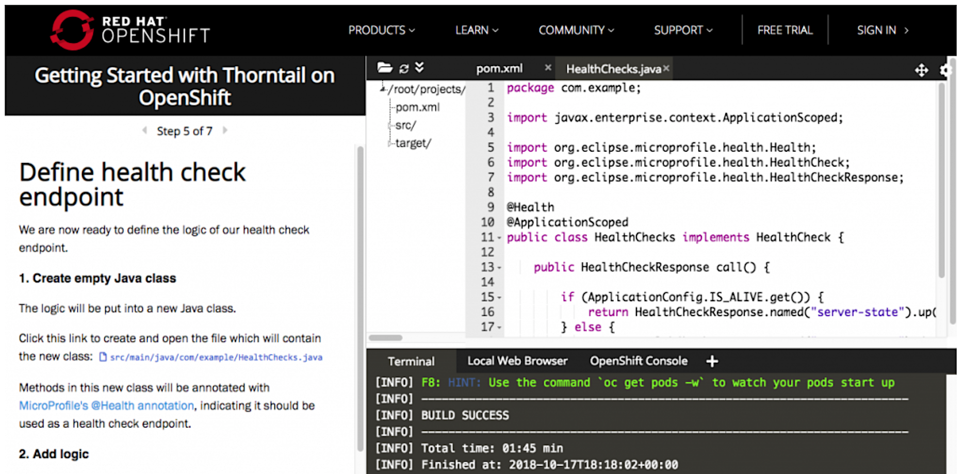Open the Products dropdown menu

point(381,30)
